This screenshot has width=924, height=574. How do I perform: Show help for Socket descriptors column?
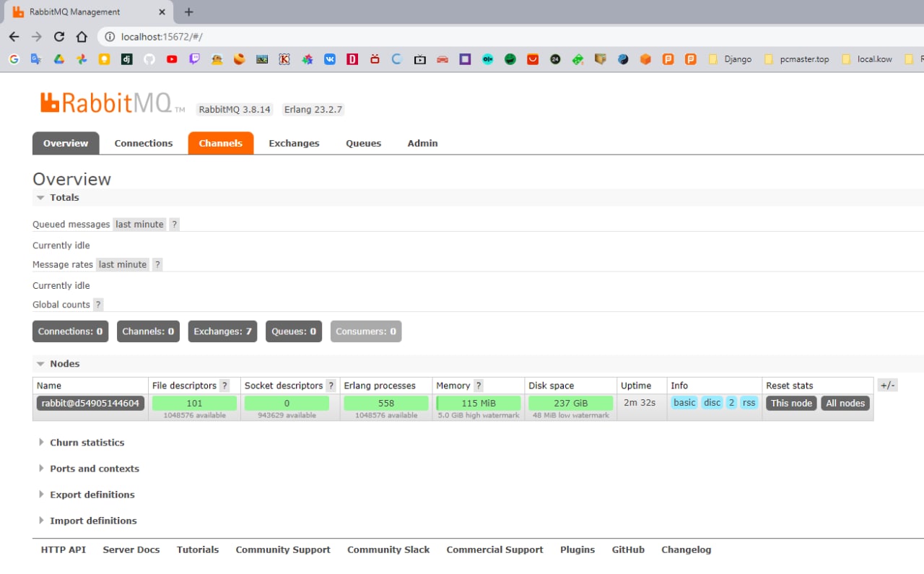331,386
